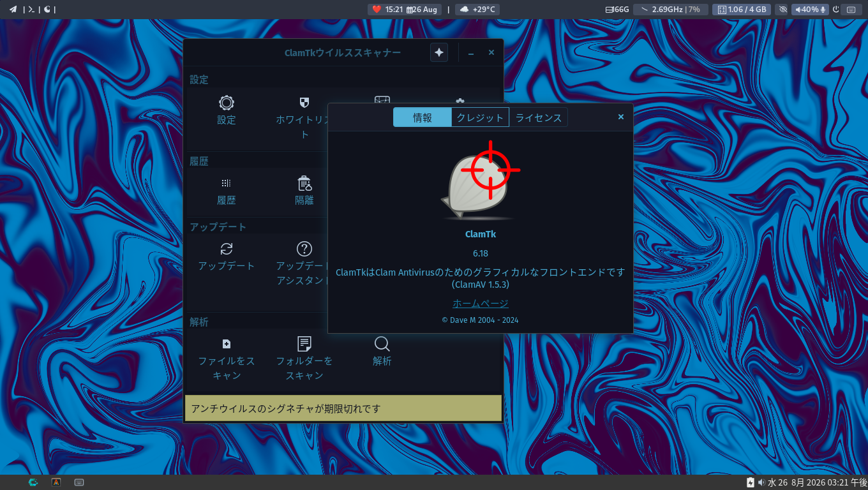Click the teal swirl icon in bottom panel
The height and width of the screenshot is (490, 868).
[33, 482]
